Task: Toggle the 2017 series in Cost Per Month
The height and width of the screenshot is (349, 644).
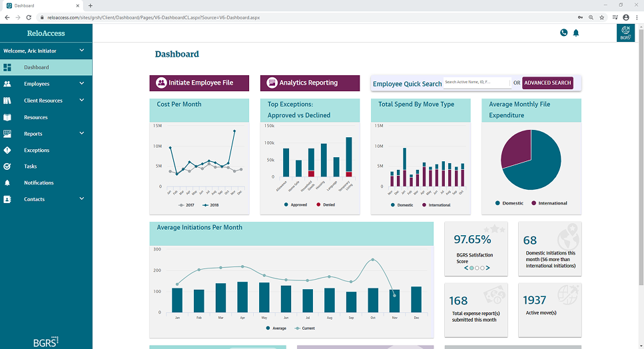Action: 186,205
